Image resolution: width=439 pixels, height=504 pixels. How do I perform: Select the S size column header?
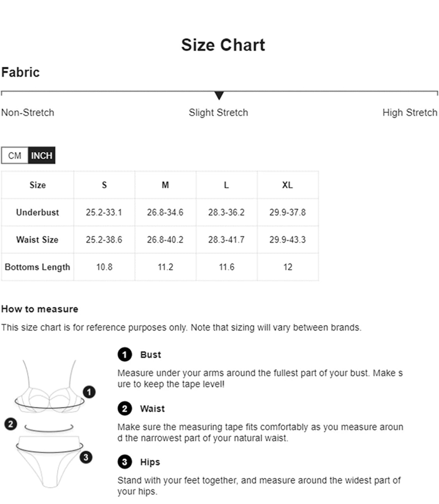[x=104, y=185]
